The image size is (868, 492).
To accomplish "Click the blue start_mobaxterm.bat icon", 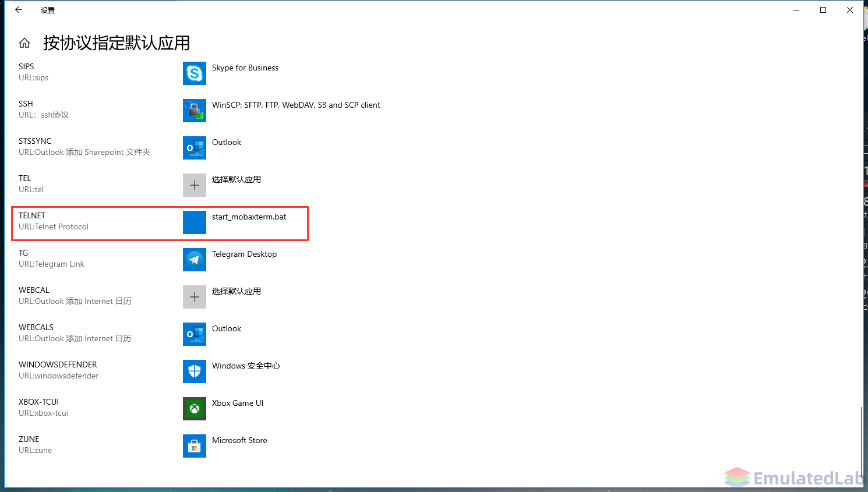I will (x=195, y=222).
